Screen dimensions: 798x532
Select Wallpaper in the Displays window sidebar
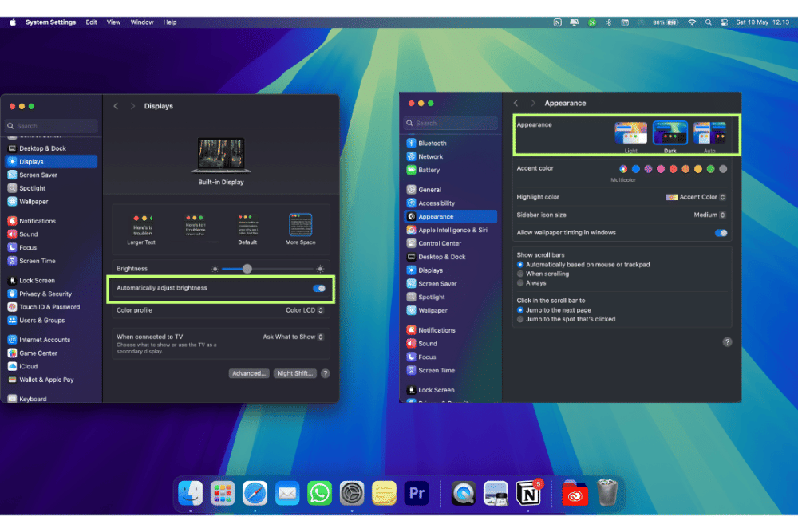[x=34, y=202]
